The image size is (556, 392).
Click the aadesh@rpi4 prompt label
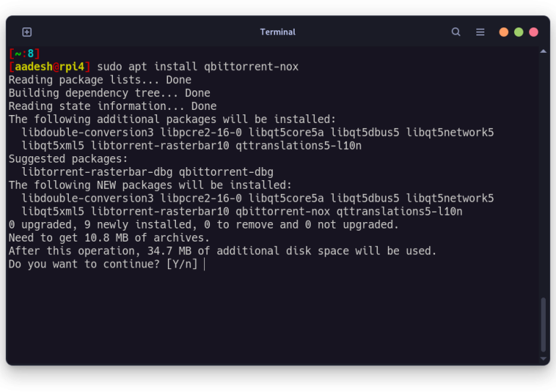pos(50,67)
